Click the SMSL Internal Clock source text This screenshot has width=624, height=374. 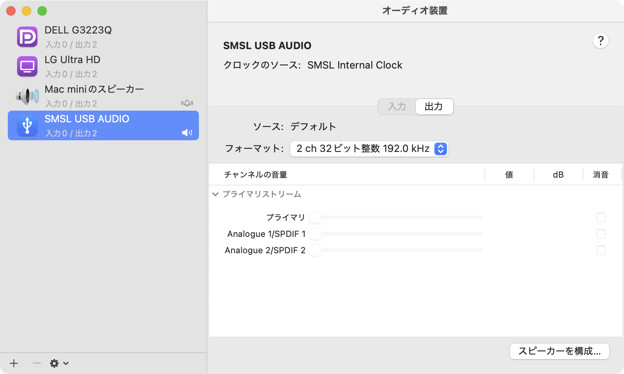click(355, 65)
